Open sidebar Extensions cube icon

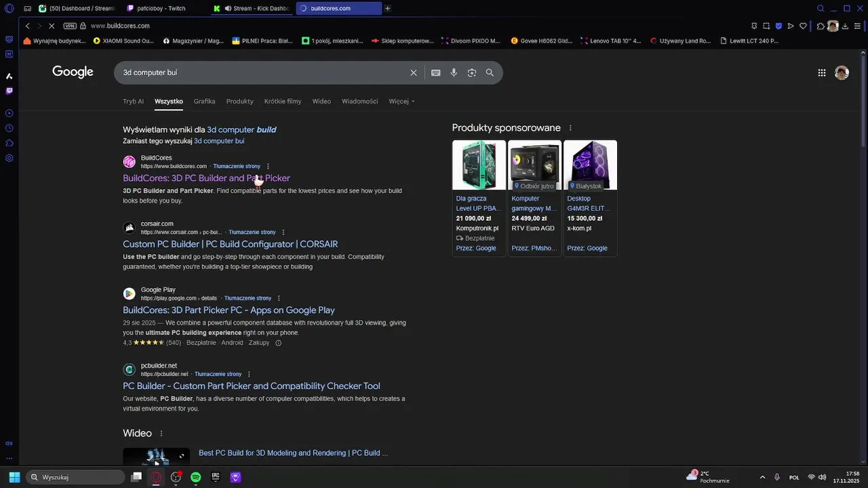(x=9, y=143)
